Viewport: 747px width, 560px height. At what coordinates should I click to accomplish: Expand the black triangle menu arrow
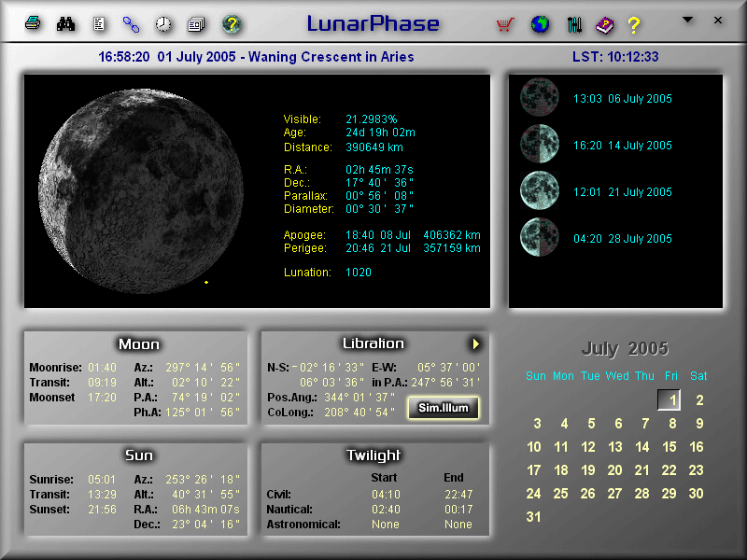pos(687,20)
